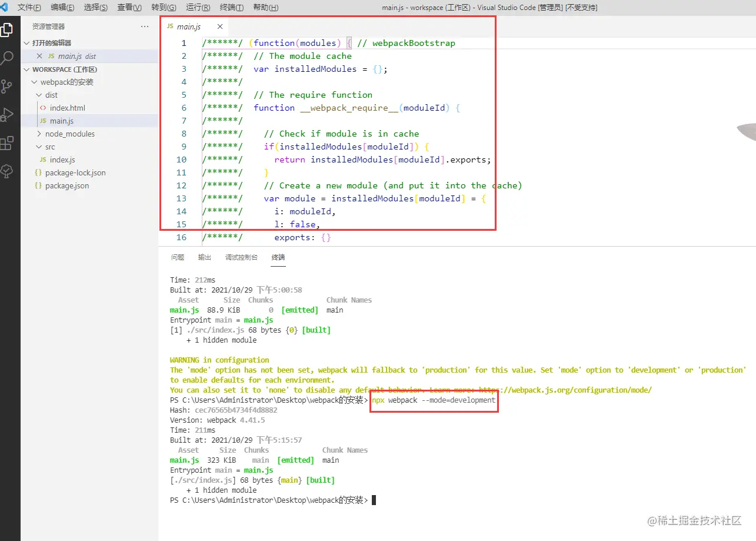Switch to the 输出 panel tab
The image size is (756, 541).
[205, 257]
